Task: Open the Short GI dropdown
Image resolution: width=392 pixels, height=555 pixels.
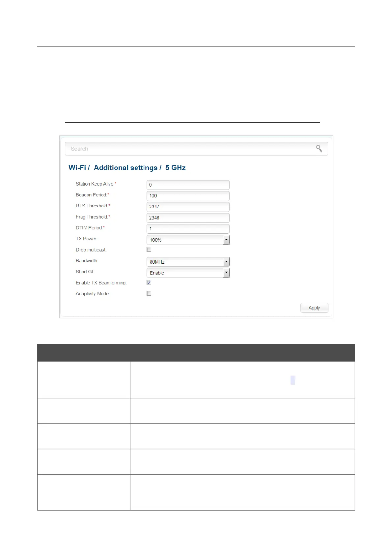Action: tap(188, 273)
